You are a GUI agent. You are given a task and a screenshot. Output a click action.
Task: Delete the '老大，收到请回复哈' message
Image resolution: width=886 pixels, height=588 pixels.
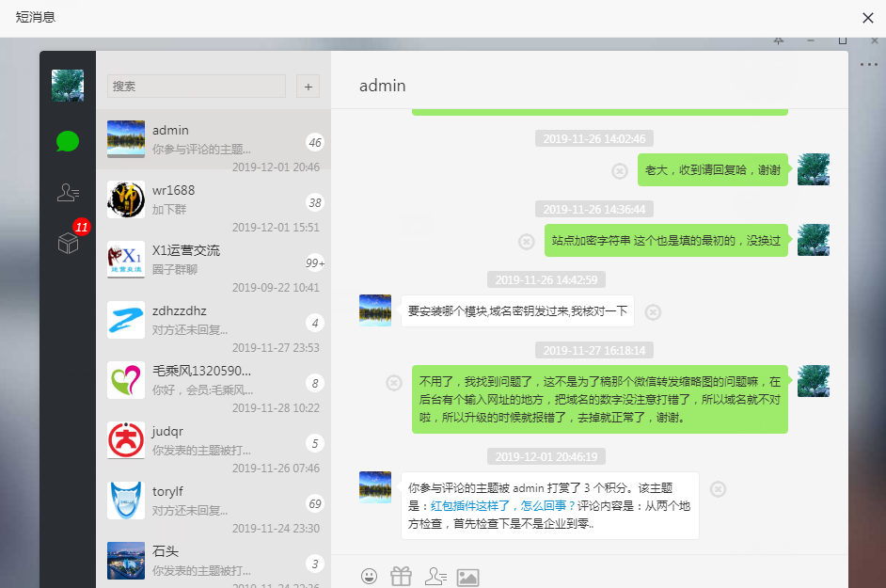click(x=620, y=170)
